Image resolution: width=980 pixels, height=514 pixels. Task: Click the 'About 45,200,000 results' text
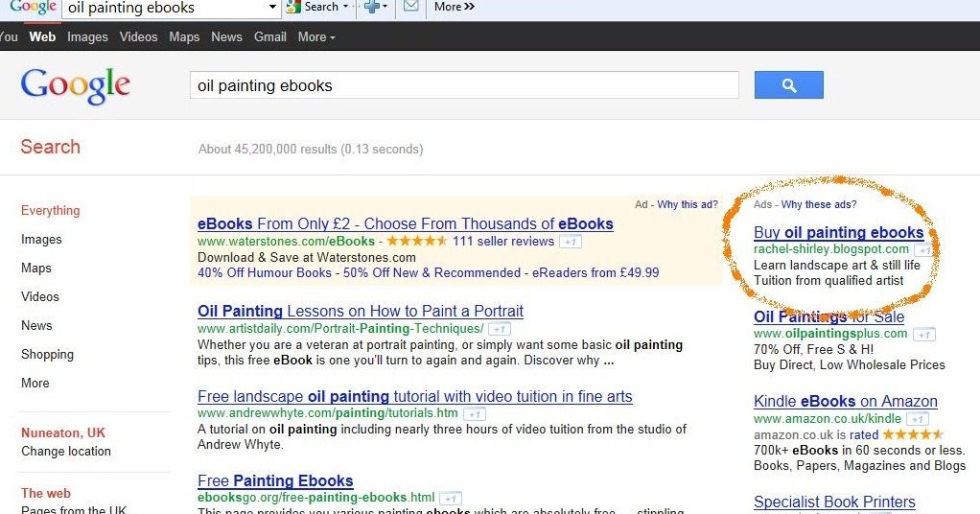[x=311, y=150]
